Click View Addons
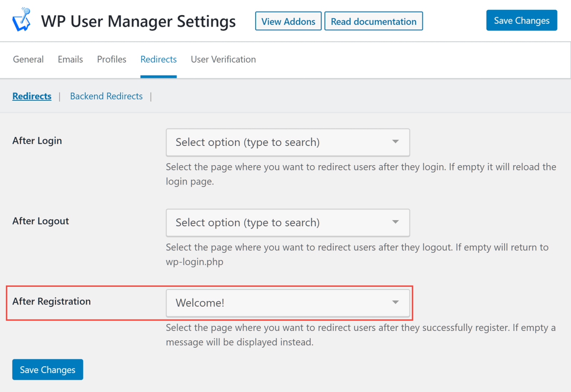This screenshot has height=392, width=571. coord(288,21)
